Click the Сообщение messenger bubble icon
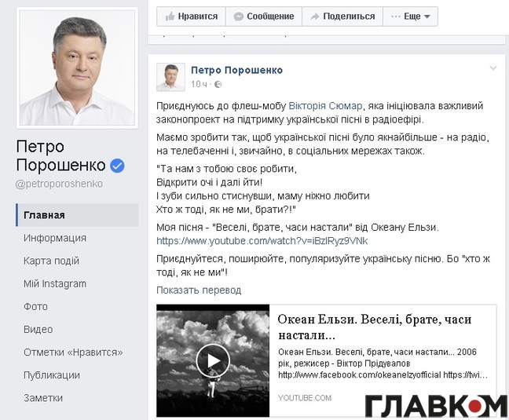509x420 pixels. (x=239, y=16)
